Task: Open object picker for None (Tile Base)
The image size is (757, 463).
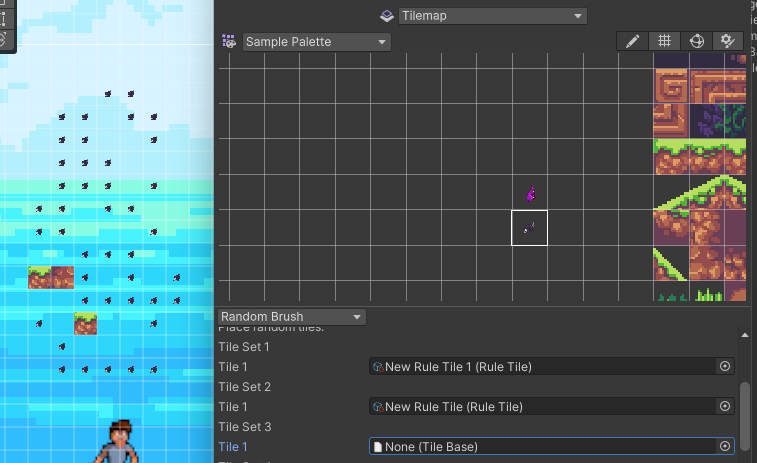Action: pyautogui.click(x=725, y=447)
